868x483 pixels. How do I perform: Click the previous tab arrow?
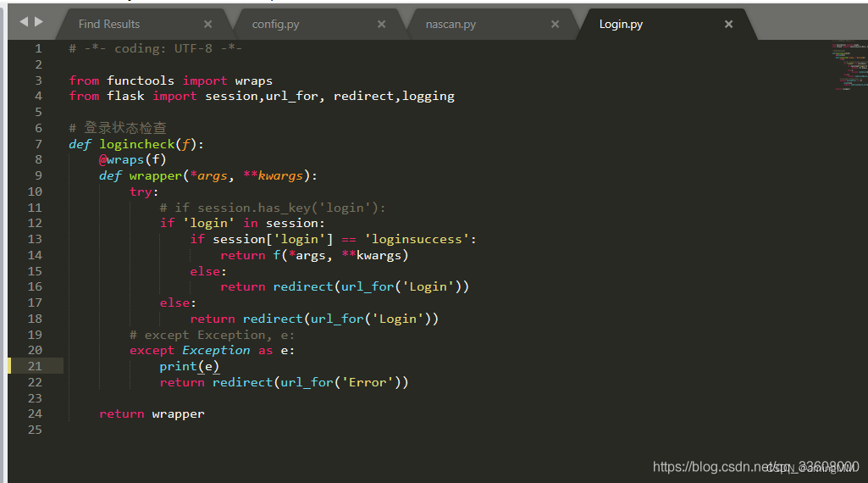(x=24, y=21)
